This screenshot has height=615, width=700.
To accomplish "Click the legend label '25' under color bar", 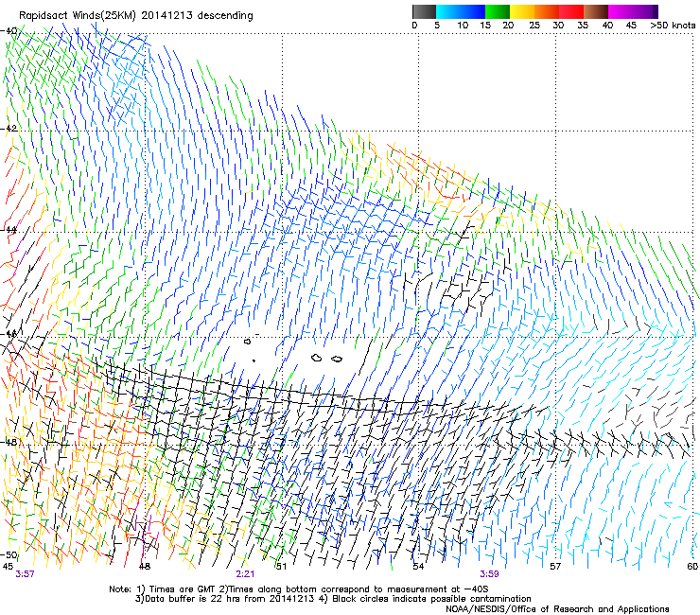I will [x=534, y=26].
